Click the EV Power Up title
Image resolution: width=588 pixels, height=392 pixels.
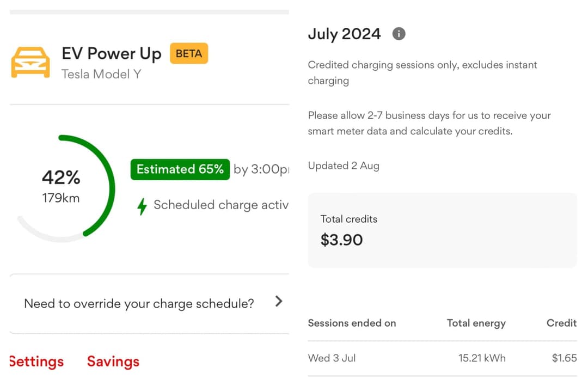112,53
